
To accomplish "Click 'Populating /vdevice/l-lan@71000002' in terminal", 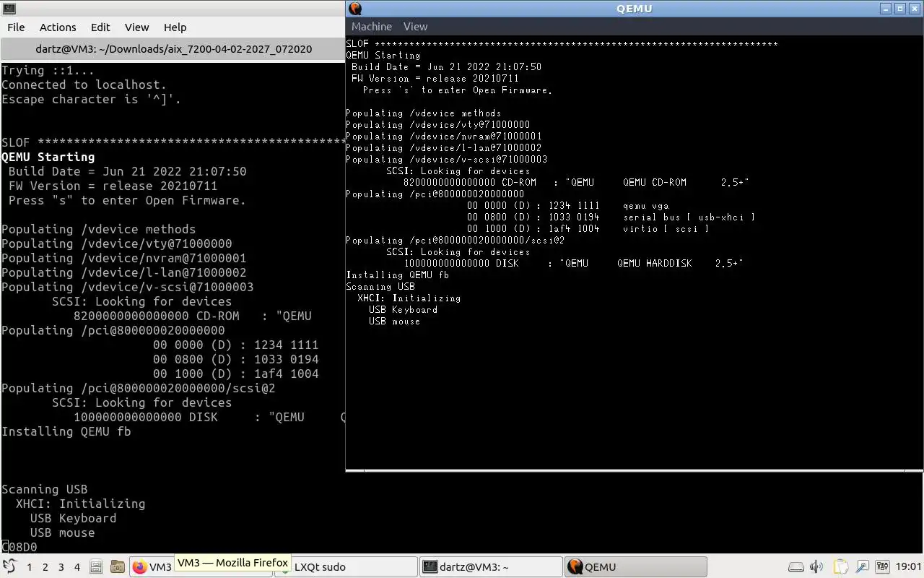I will coord(123,272).
